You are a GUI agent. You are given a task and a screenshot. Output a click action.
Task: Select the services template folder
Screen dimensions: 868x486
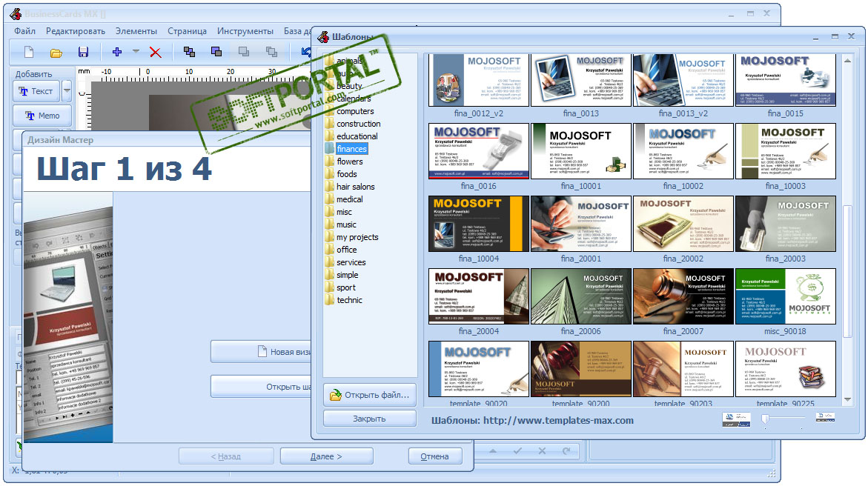[x=351, y=262]
